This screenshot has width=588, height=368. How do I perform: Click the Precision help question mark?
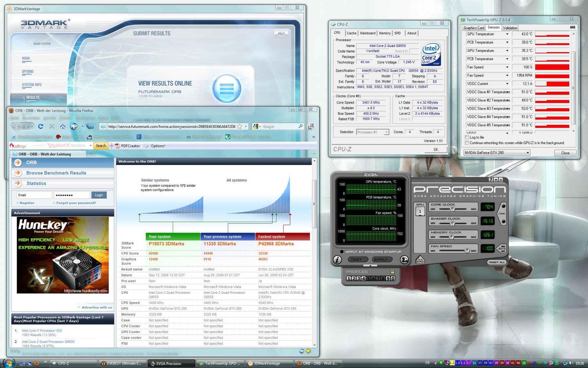tap(491, 180)
